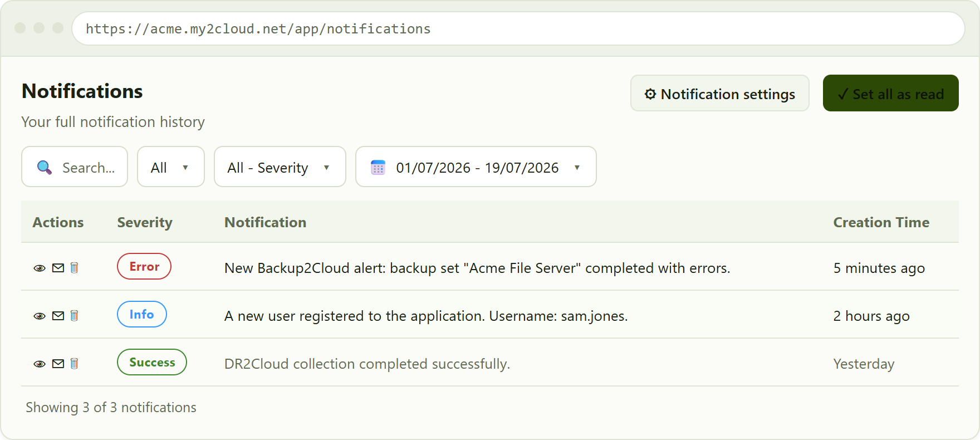Screen dimensions: 980x440
Task: Open the All filter dropdown
Action: [171, 167]
